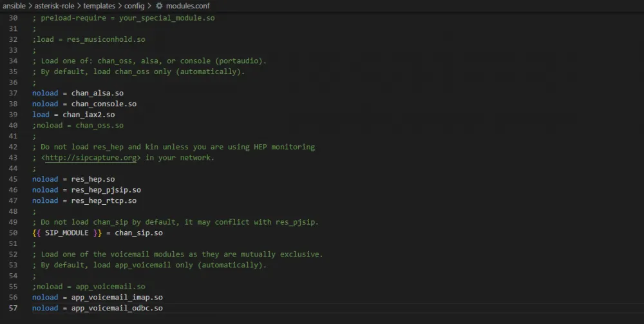Click the ';noload = chan_oss.so' comment
644x324 pixels.
click(78, 125)
